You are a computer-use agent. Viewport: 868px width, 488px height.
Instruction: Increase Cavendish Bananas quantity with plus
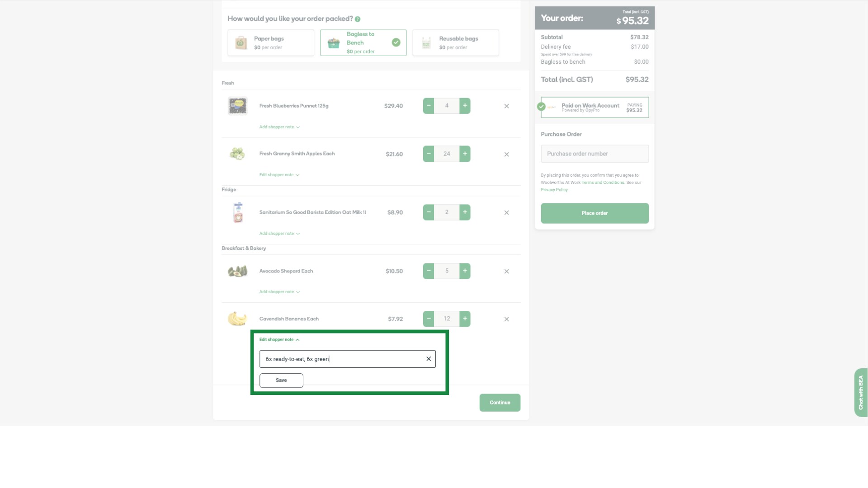465,319
